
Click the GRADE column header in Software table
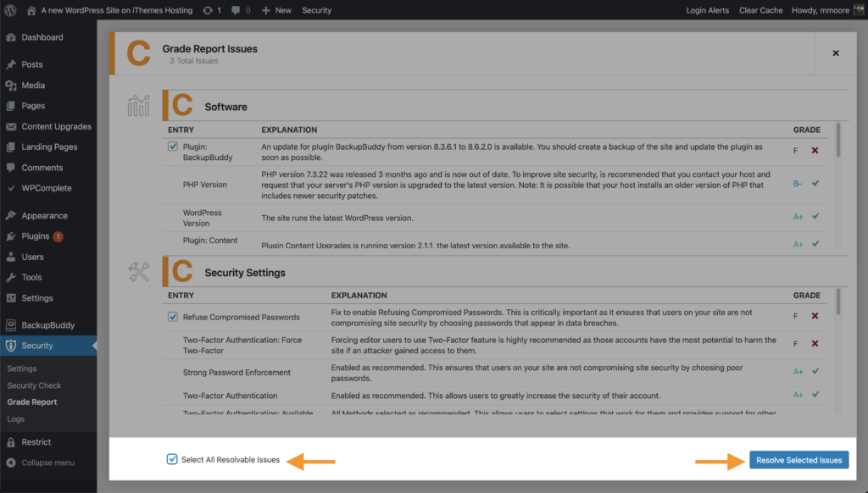(807, 130)
